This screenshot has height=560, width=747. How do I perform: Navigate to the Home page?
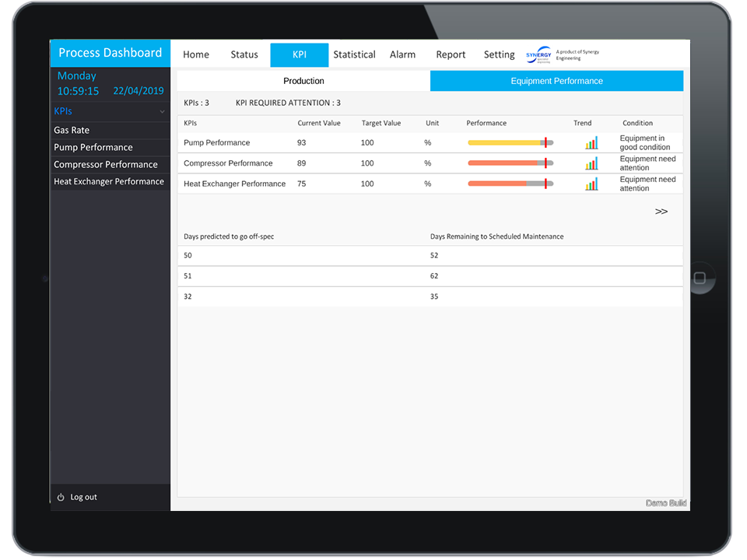[196, 54]
